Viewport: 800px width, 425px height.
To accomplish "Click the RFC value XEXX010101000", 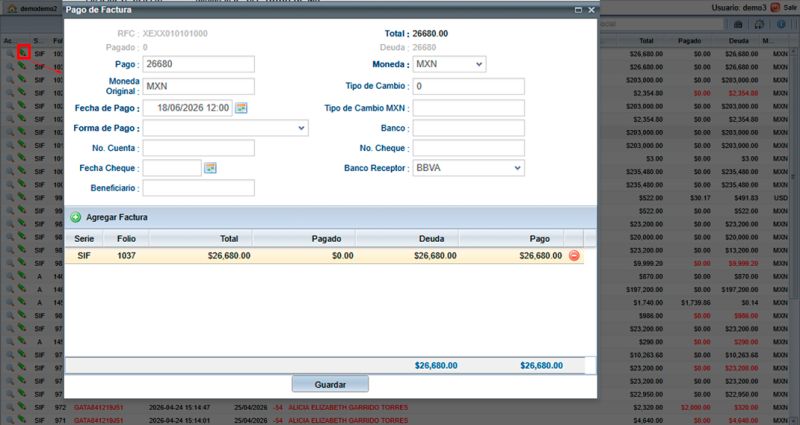I will [175, 34].
